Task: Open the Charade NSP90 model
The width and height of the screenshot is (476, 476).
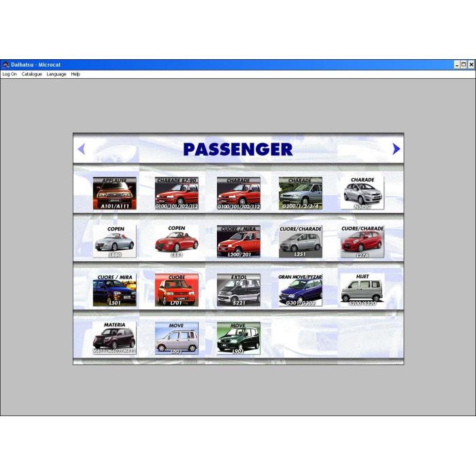Action: click(x=362, y=193)
